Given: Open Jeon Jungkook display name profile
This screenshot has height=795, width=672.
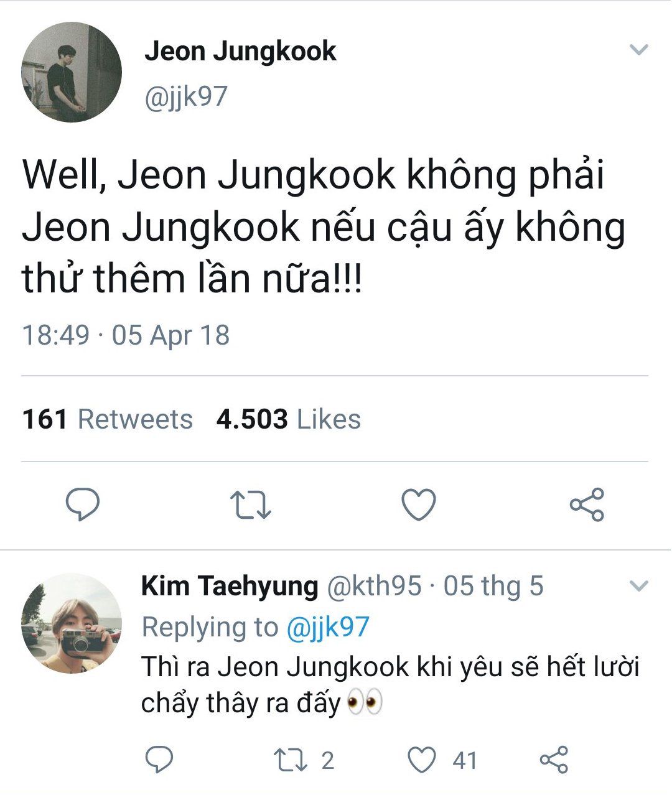Looking at the screenshot, I should click(240, 51).
